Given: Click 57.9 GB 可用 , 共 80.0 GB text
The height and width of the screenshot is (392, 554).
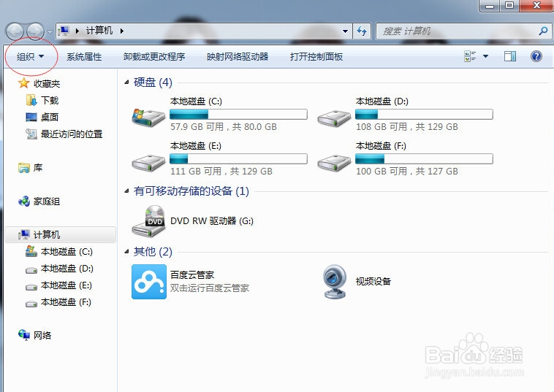Looking at the screenshot, I should (224, 127).
